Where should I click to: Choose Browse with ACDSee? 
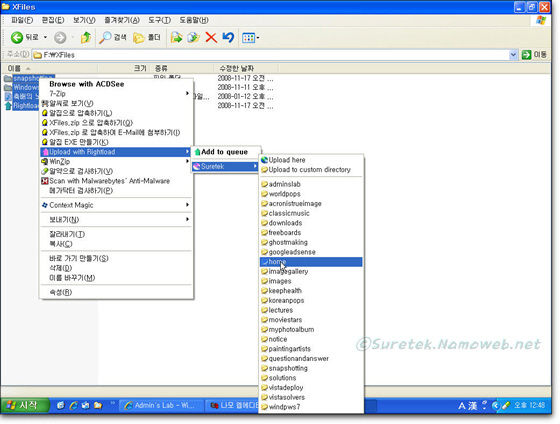116,84
